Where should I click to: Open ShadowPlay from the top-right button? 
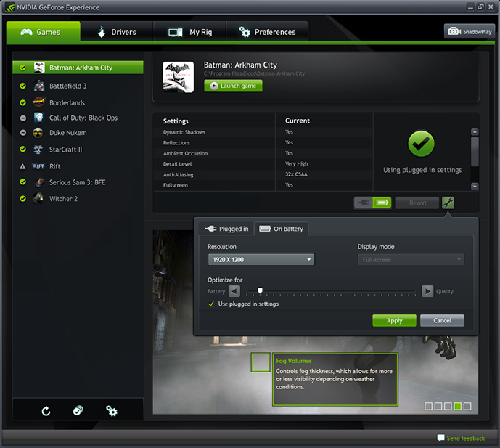(469, 32)
